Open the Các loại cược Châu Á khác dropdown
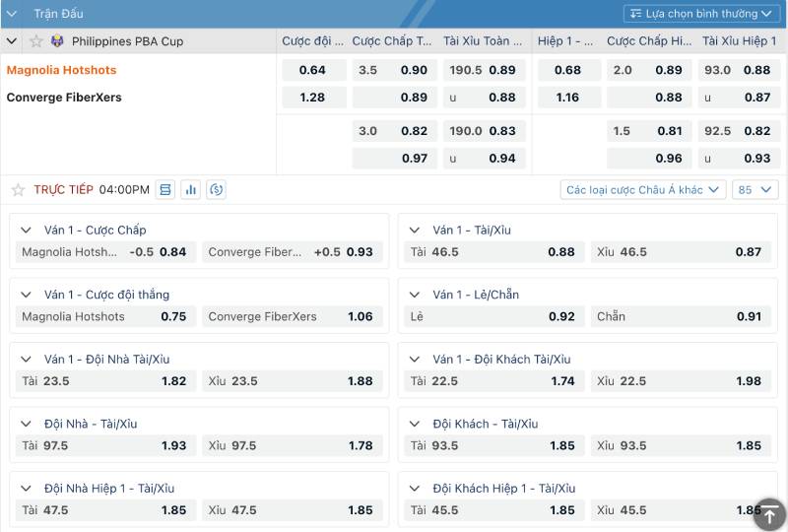The image size is (788, 532). 644,189
